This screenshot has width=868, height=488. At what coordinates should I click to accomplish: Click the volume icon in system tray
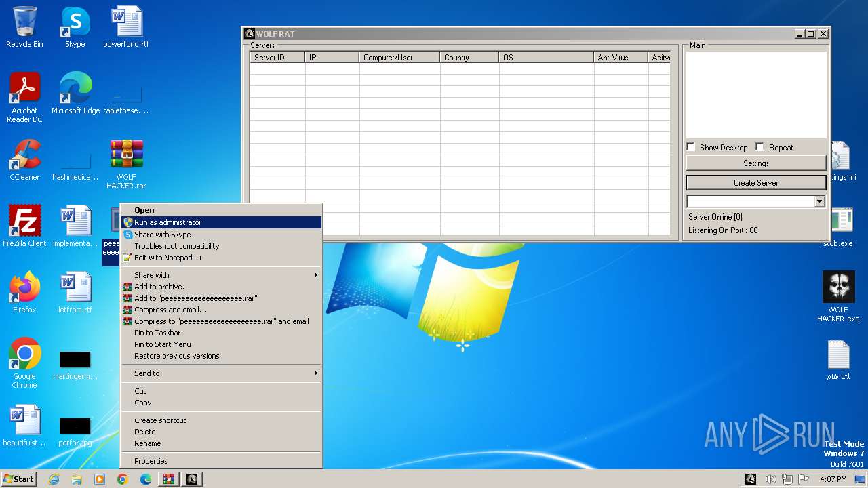pyautogui.click(x=771, y=479)
